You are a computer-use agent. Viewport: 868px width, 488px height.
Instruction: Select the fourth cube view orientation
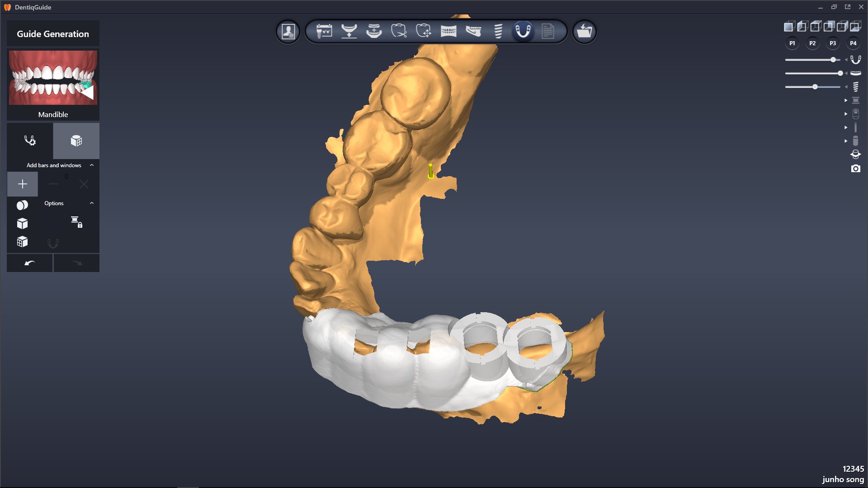pos(828,27)
